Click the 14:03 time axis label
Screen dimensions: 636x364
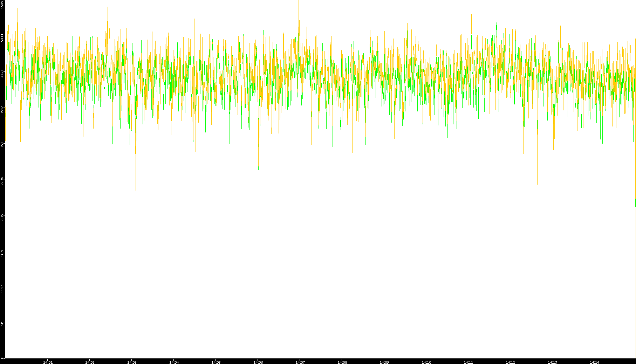(132, 362)
